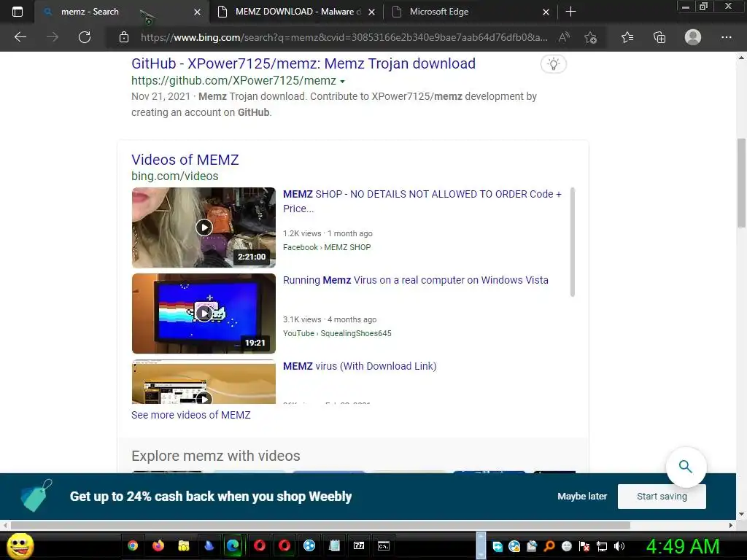Viewport: 747px width, 560px height.
Task: Open the Edge profile menu
Action: click(x=693, y=37)
